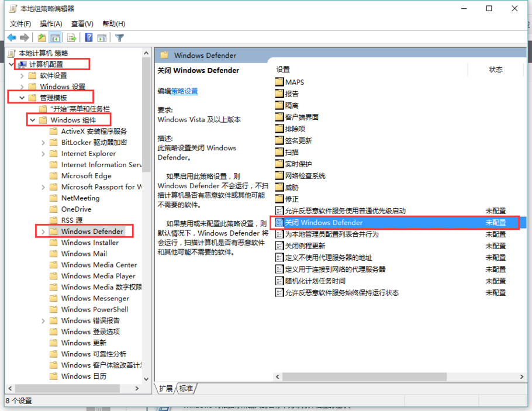Click the 策略设置 edit link
This screenshot has width=532, height=411.
[x=184, y=91]
